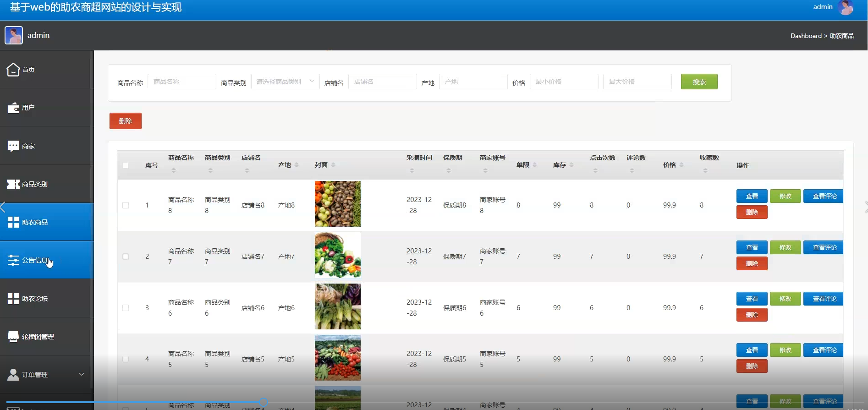Viewport: 868px width, 410px height.
Task: Open 助农论坛 menu item
Action: coord(46,299)
